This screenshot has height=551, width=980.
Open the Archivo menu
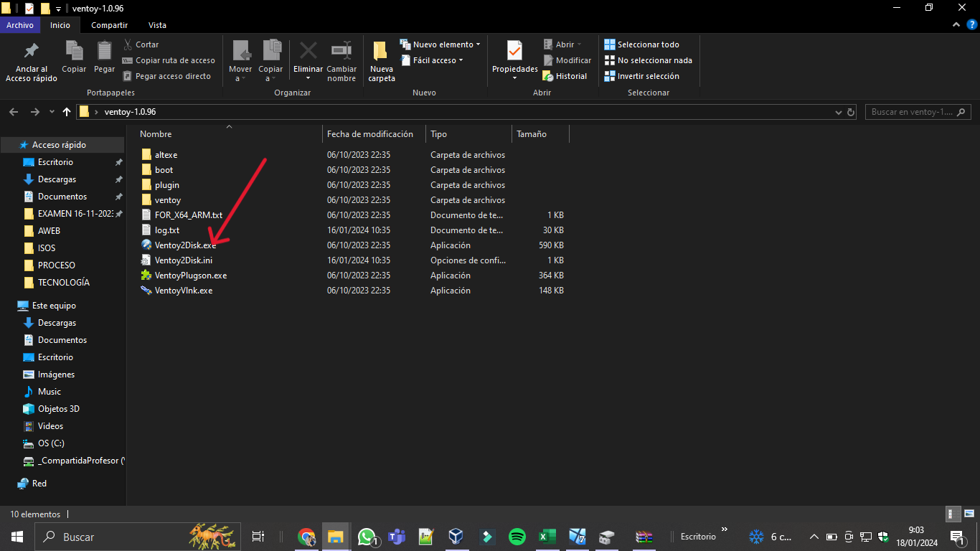point(20,25)
